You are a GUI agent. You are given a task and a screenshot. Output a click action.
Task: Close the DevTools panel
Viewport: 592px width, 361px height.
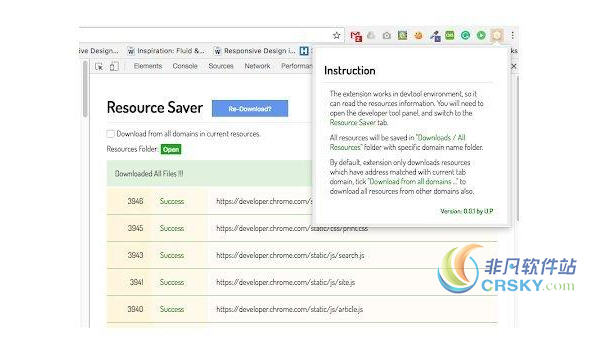514,66
